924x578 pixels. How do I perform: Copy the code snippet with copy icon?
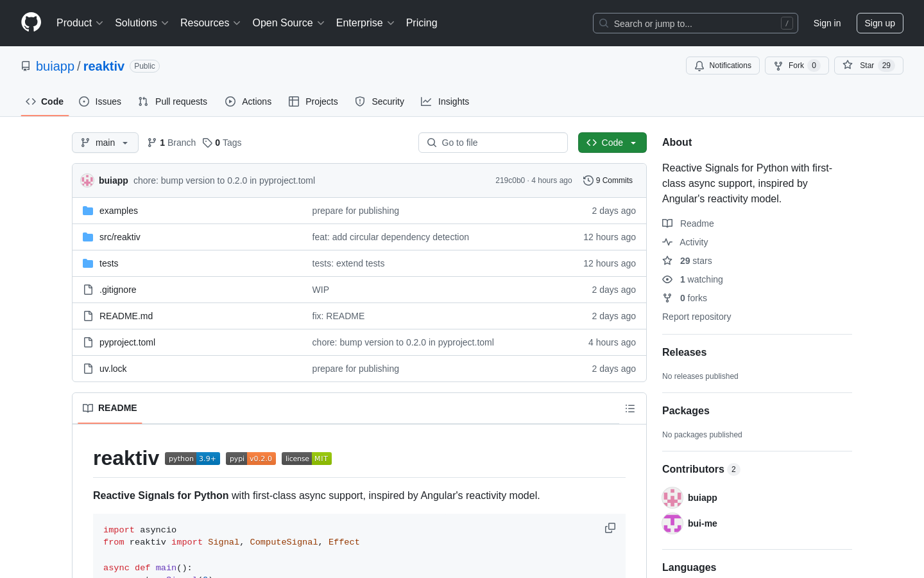(610, 528)
